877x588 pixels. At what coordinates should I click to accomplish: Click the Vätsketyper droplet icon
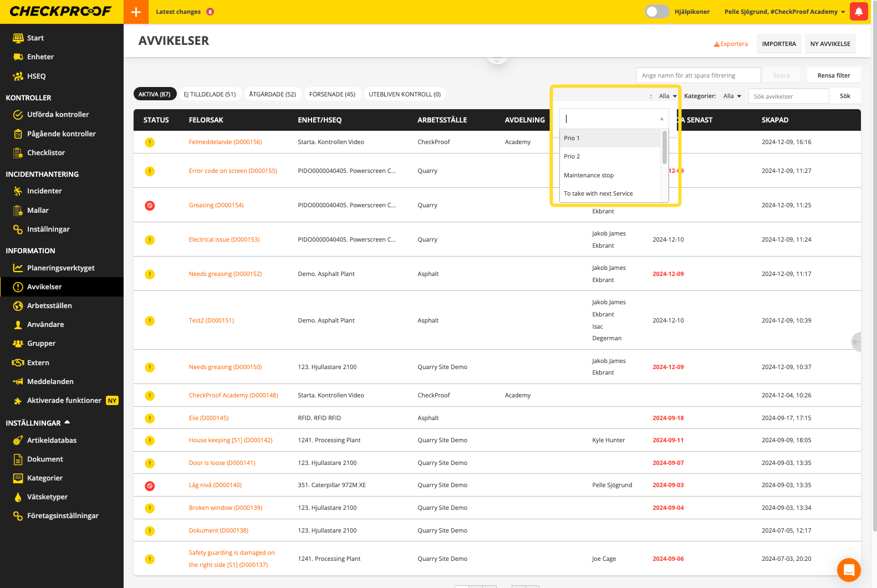click(x=18, y=497)
